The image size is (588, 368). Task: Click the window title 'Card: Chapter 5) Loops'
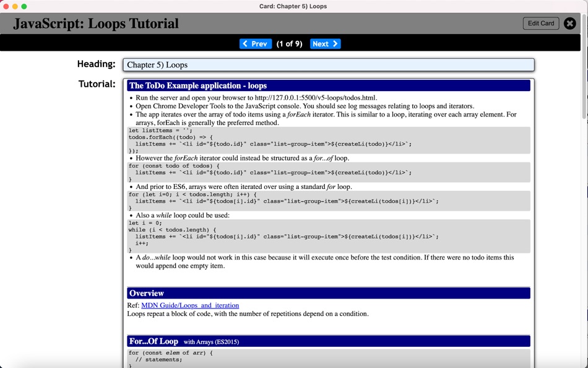(x=293, y=6)
